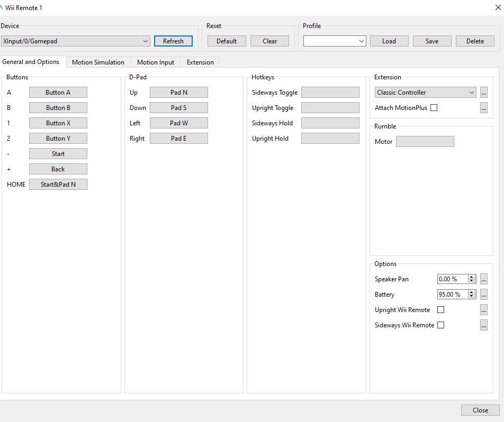Save the current profile

432,41
